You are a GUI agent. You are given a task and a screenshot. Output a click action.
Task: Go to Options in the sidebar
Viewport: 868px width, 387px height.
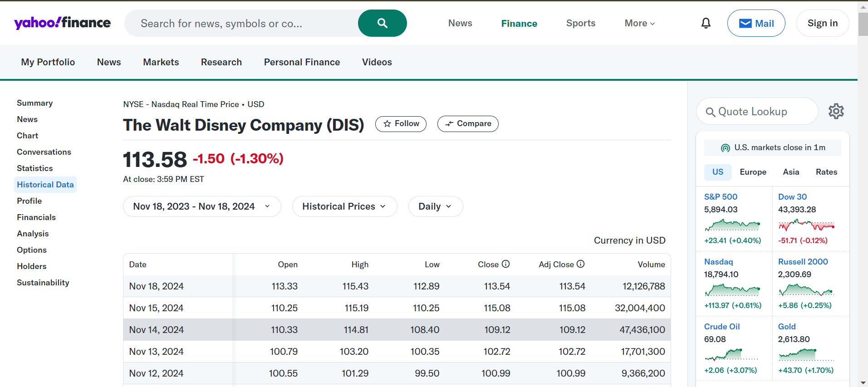coord(32,250)
